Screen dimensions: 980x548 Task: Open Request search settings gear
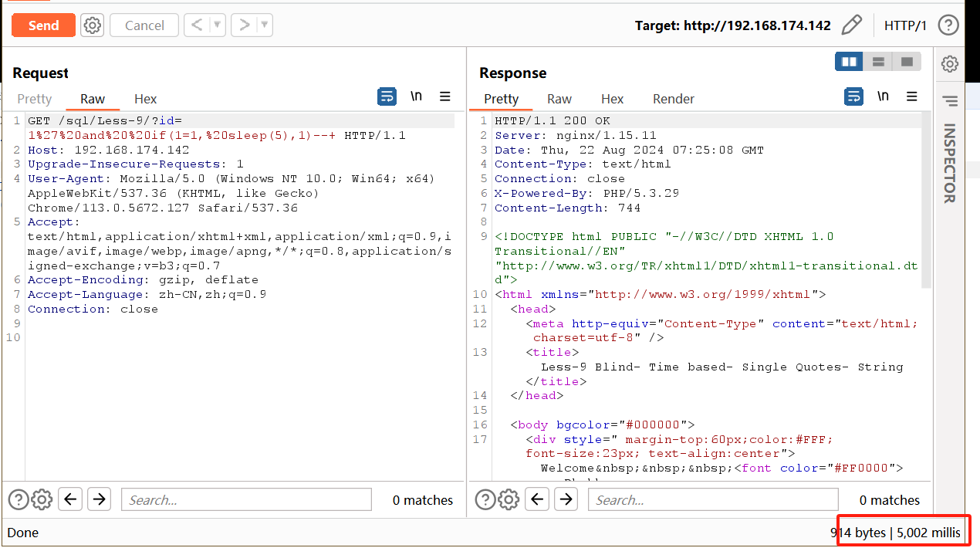coord(42,499)
